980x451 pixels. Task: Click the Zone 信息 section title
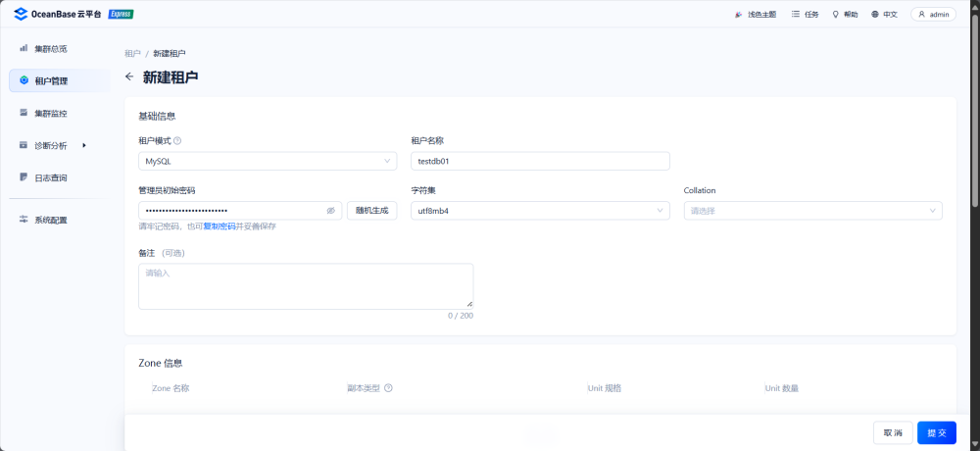[x=160, y=363]
